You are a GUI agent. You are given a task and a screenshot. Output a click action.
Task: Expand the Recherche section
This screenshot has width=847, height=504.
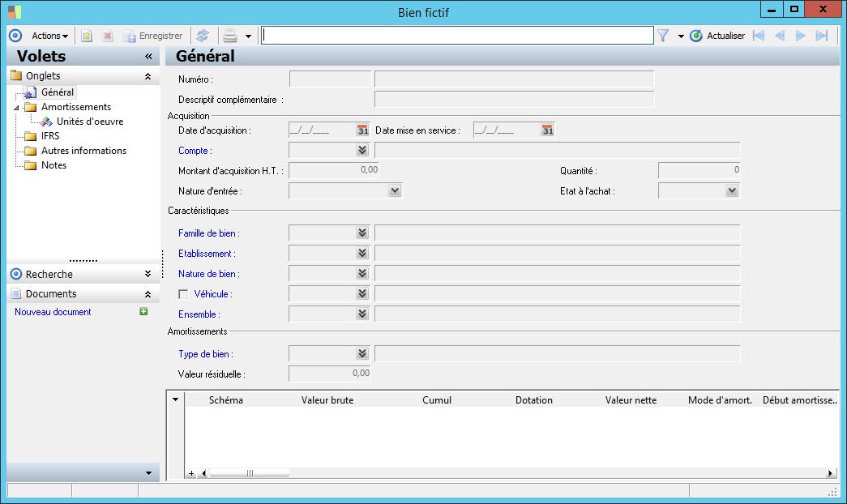(148, 274)
